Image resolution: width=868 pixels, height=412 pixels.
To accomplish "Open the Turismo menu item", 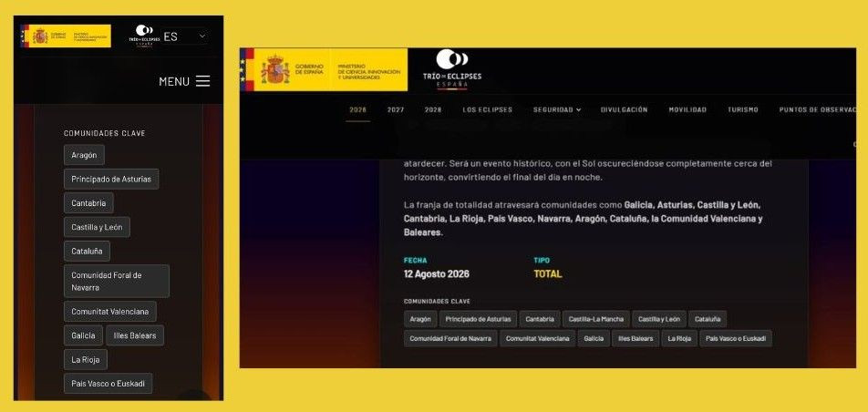I will tap(742, 110).
